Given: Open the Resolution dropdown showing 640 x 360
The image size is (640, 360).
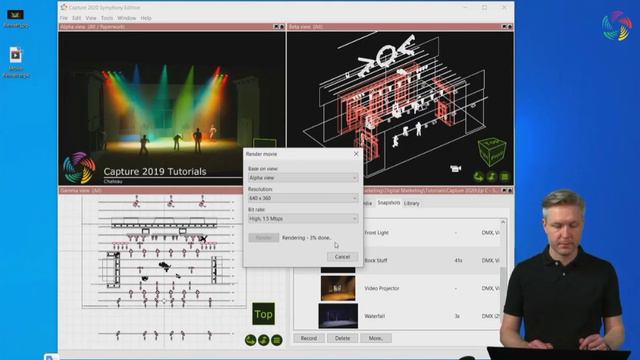Looking at the screenshot, I should pos(303,198).
